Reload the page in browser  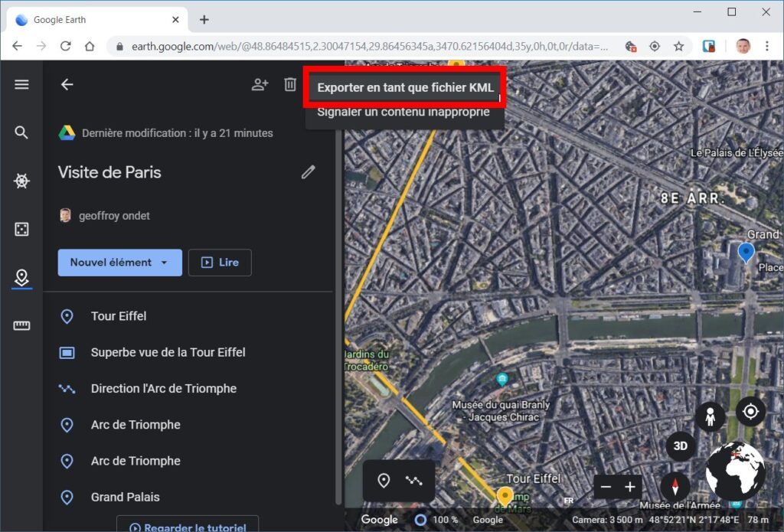[x=66, y=47]
